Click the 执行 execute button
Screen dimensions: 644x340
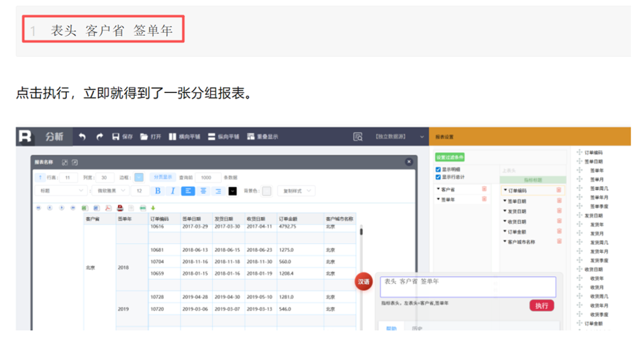pos(541,305)
